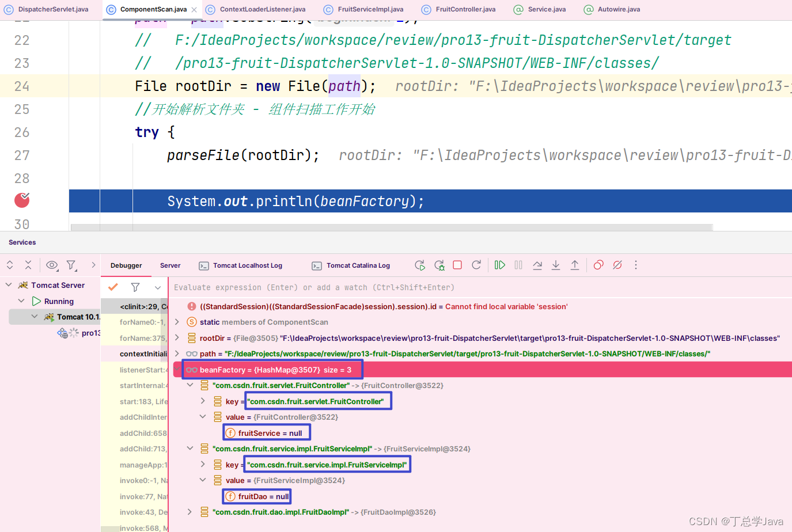Open the View Breakpoints icon
This screenshot has height=532, width=792.
tap(598, 265)
